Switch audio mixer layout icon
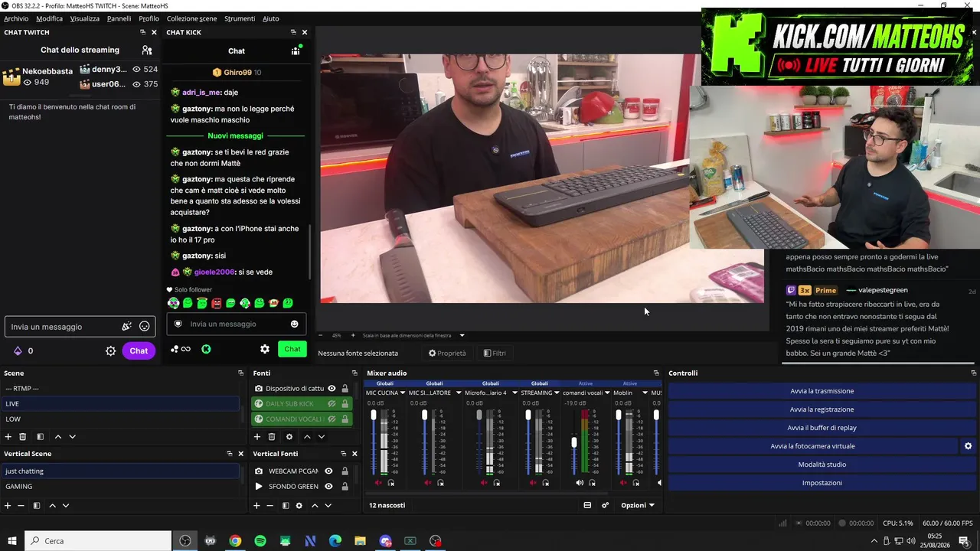Image resolution: width=980 pixels, height=551 pixels. coord(587,505)
